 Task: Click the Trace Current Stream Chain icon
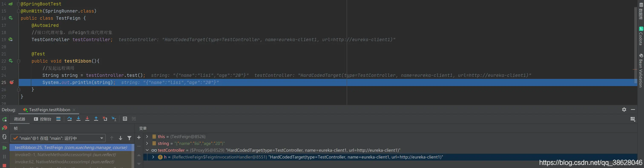[x=134, y=119]
